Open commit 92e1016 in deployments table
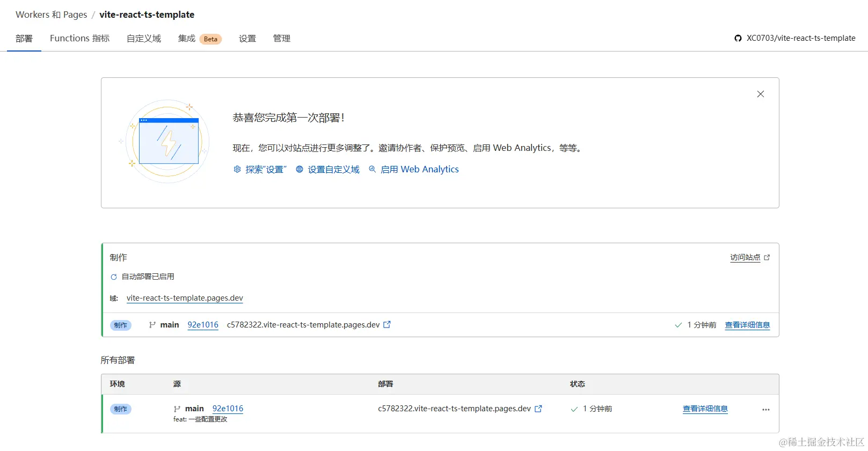The height and width of the screenshot is (451, 868). (228, 409)
